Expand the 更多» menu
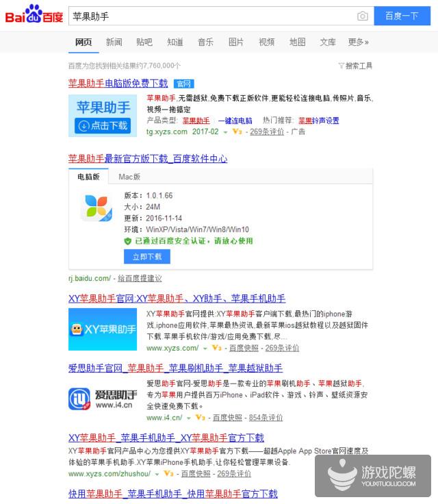Image resolution: width=438 pixels, height=504 pixels. click(359, 42)
